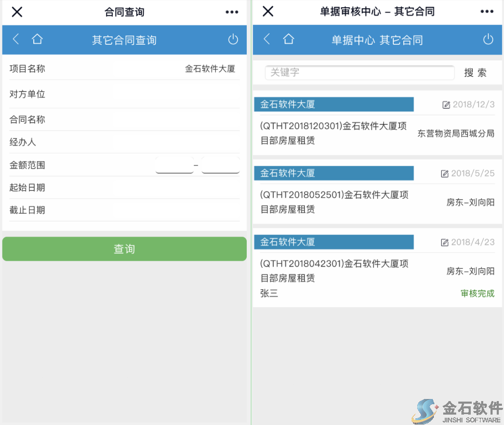504x425 pixels.
Task: Open the 对方单位 selection field
Action: click(x=125, y=94)
